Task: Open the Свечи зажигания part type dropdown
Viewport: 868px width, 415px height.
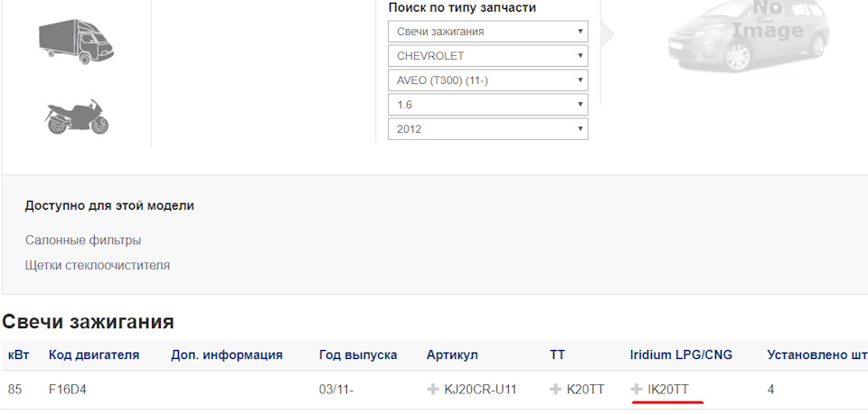Action: pos(487,32)
